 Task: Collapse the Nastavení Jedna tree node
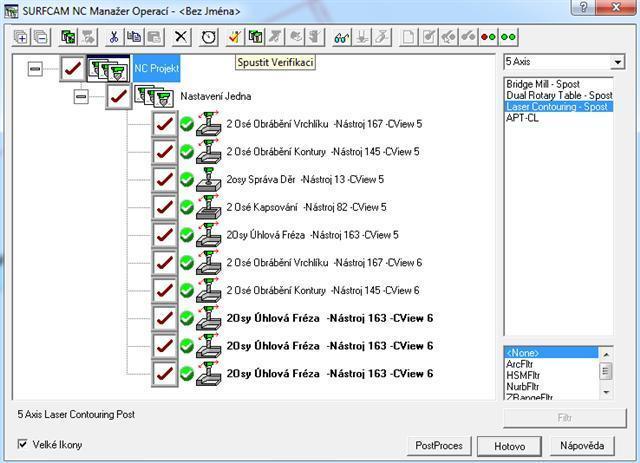(x=81, y=97)
